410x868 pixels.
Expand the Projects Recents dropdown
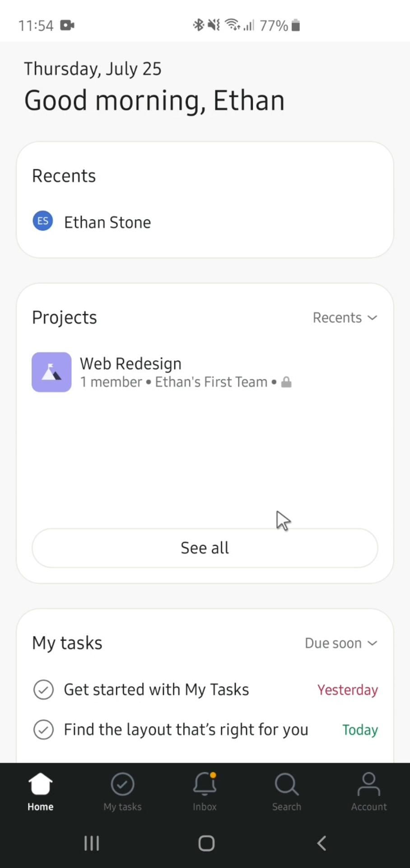coord(345,318)
